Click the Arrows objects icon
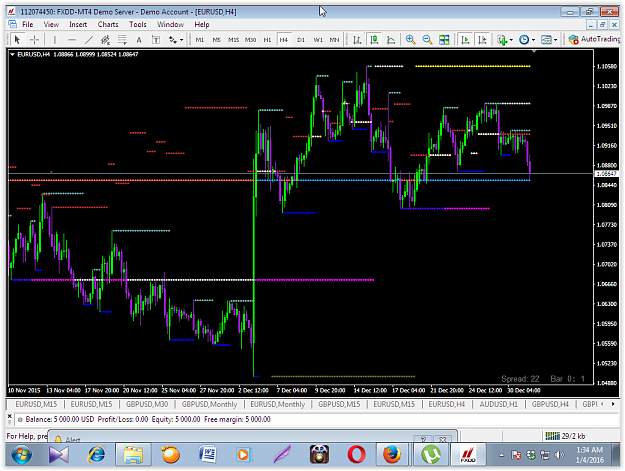The height and width of the screenshot is (471, 625). pyautogui.click(x=172, y=39)
